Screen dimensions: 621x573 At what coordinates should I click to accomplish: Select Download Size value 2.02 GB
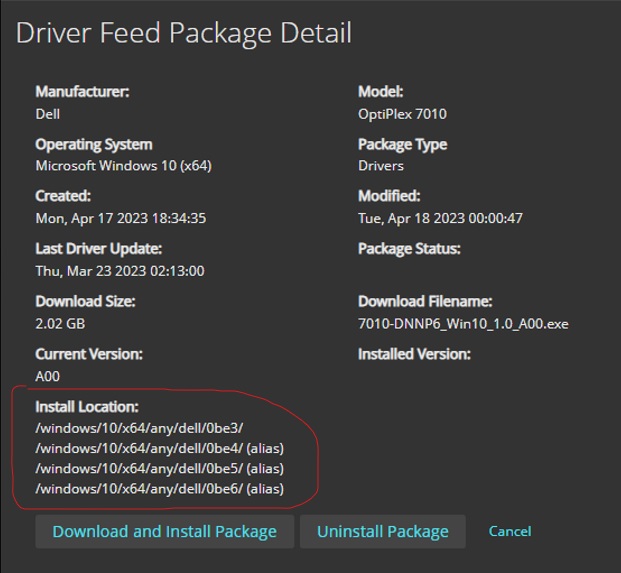point(60,324)
